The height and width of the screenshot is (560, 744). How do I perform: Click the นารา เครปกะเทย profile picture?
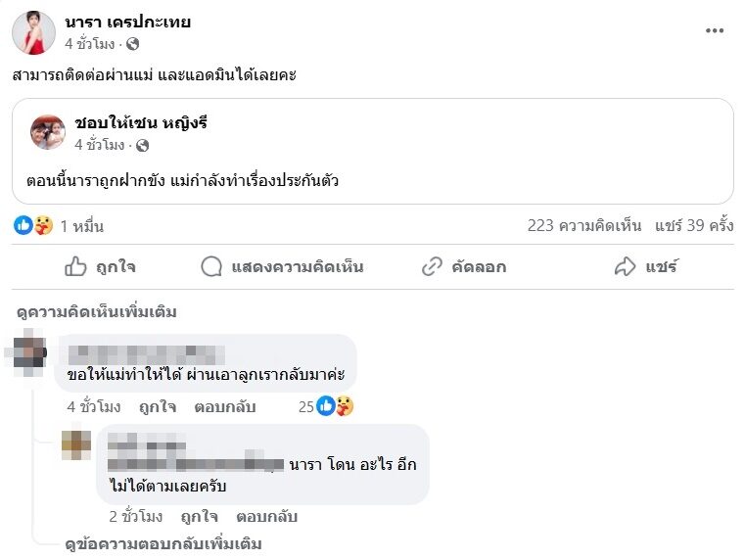pyautogui.click(x=33, y=33)
